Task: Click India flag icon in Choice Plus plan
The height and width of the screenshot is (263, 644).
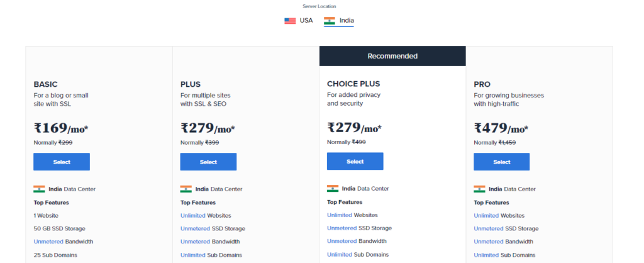Action: click(x=333, y=189)
